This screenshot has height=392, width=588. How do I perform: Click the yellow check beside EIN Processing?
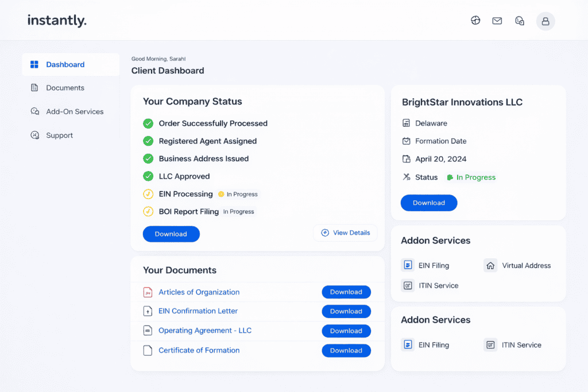coord(148,194)
